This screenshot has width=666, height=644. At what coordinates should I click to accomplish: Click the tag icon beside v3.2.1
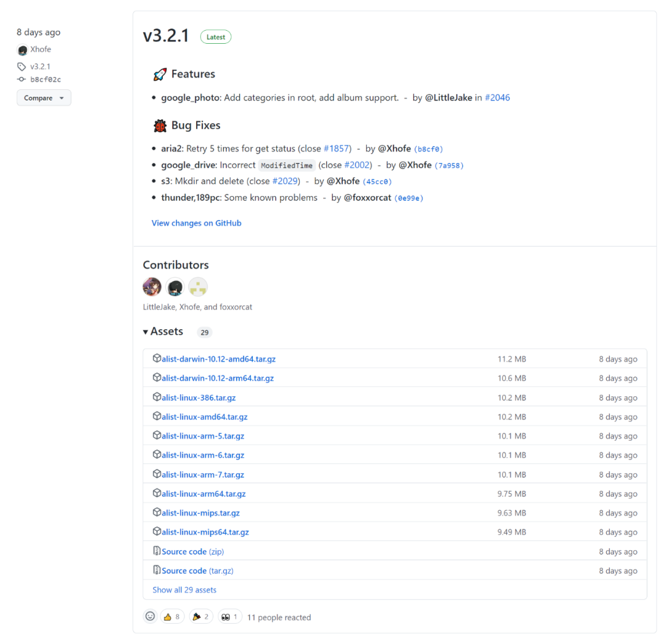[x=22, y=67]
